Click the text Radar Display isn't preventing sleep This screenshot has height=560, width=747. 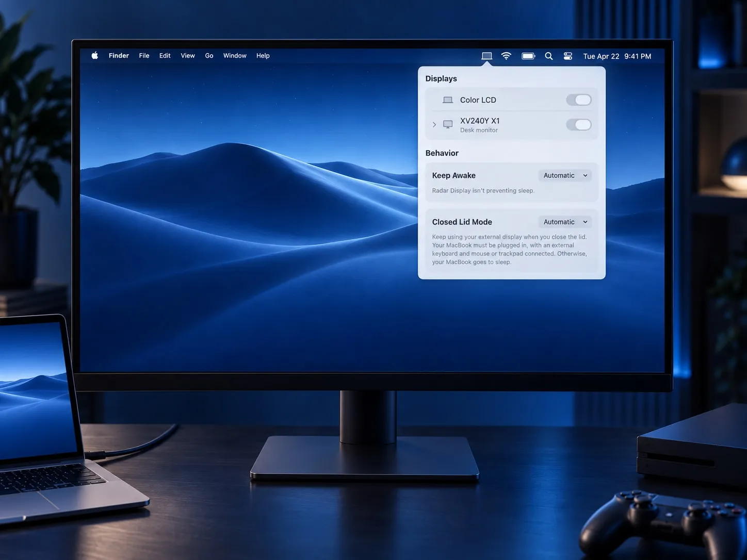483,191
